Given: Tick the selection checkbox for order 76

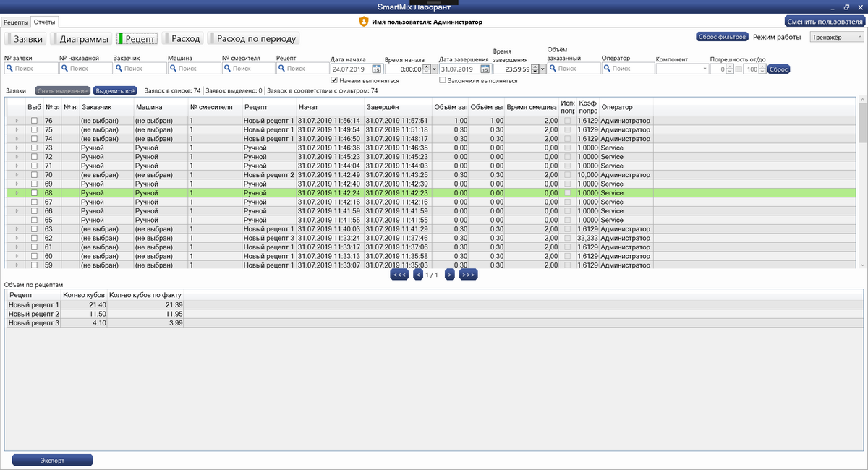Looking at the screenshot, I should coord(33,121).
